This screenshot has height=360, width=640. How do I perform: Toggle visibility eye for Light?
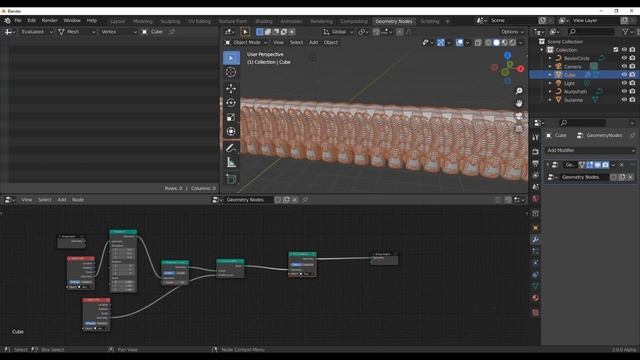click(624, 83)
